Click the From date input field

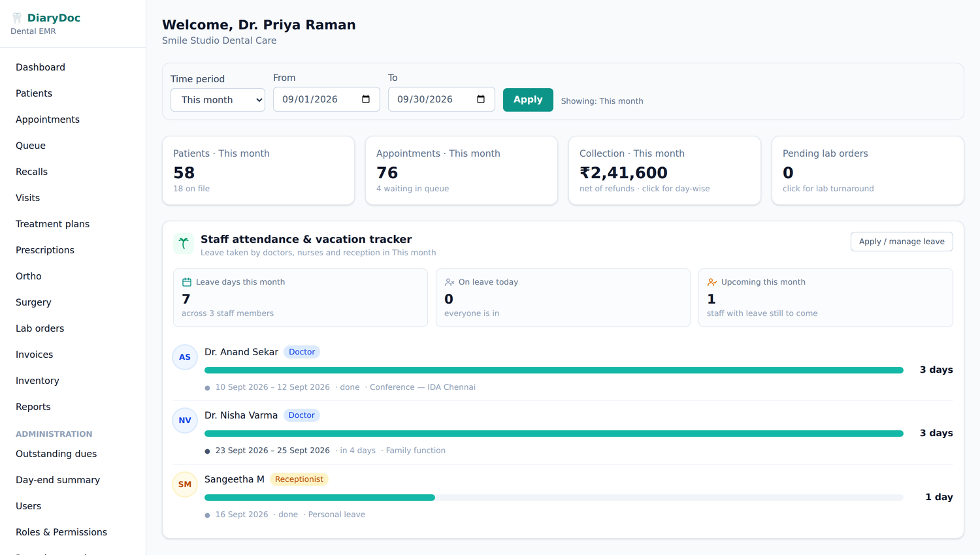[x=326, y=99]
